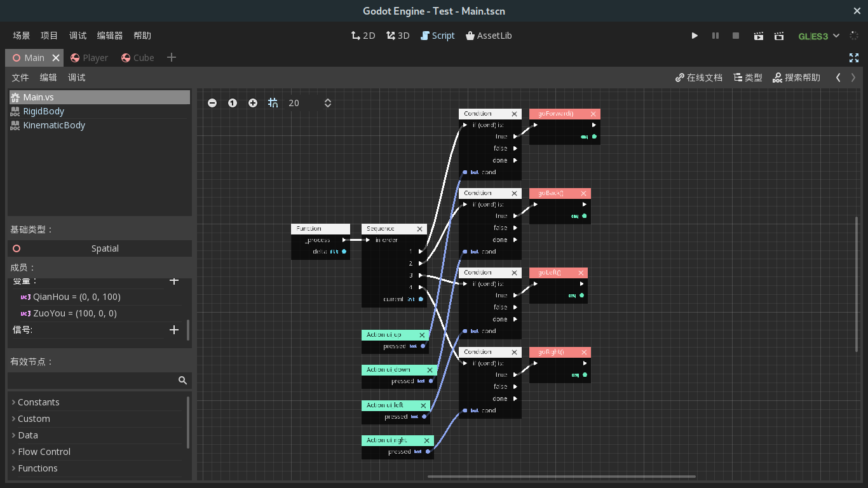Play the edited scene
The image size is (868, 488).
[758, 36]
